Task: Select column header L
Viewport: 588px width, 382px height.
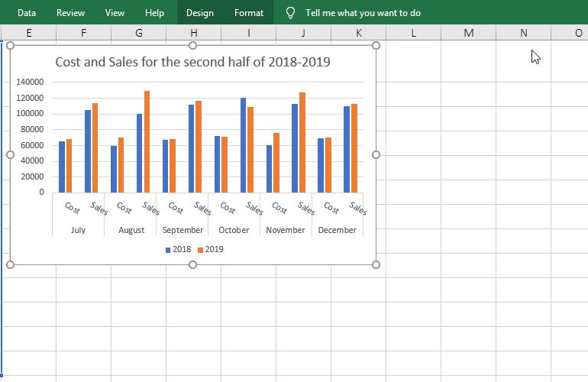Action: pos(413,33)
